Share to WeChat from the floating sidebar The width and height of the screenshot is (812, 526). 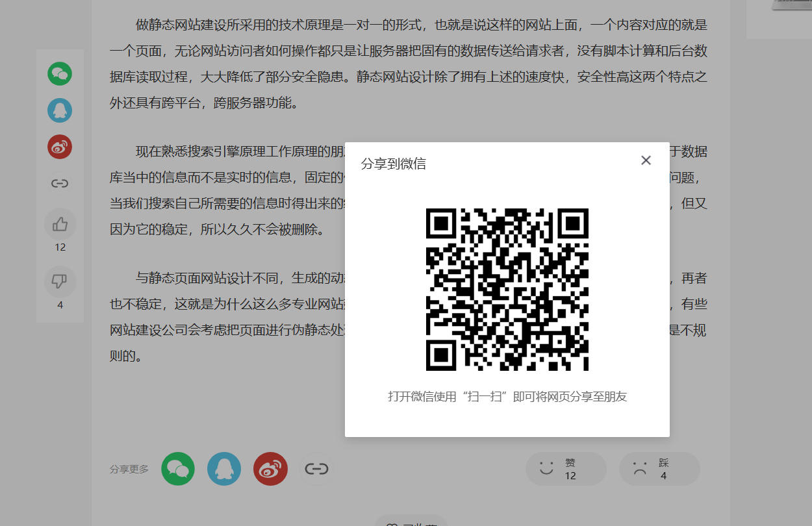(60, 73)
